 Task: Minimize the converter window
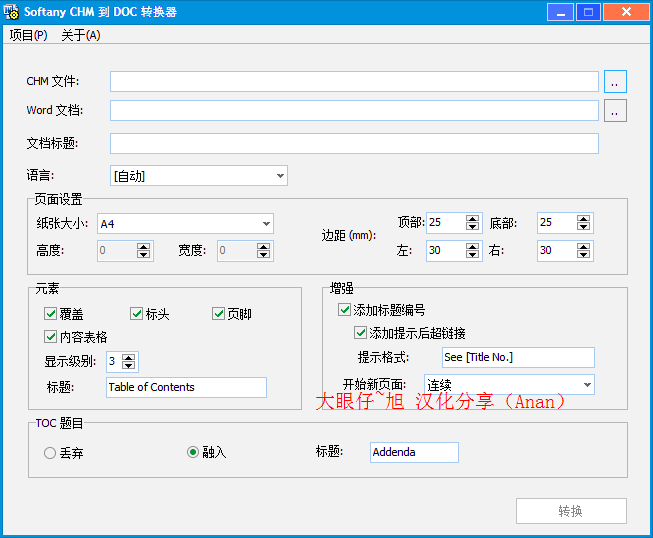(x=561, y=12)
